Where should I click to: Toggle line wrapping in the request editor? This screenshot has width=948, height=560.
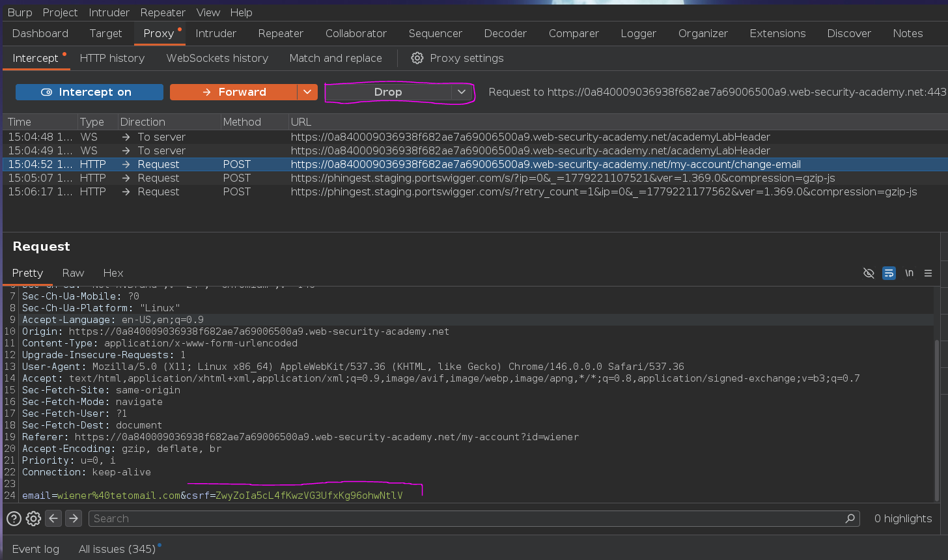(x=889, y=273)
